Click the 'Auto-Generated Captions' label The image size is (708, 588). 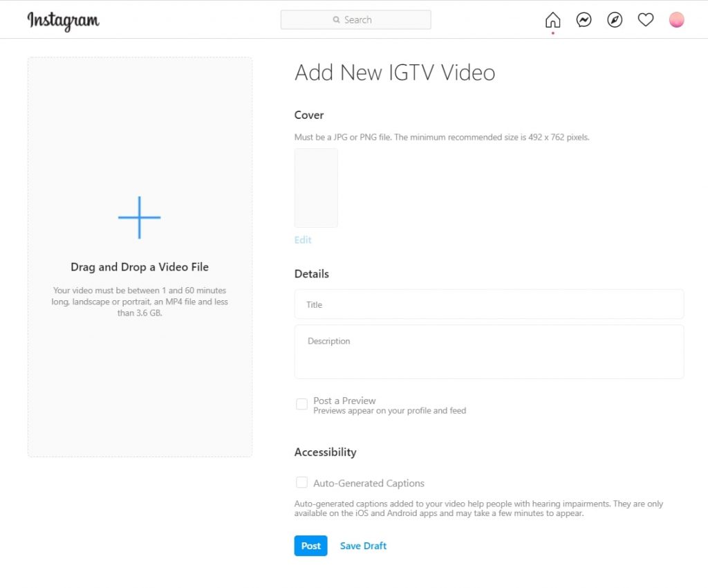click(x=369, y=484)
